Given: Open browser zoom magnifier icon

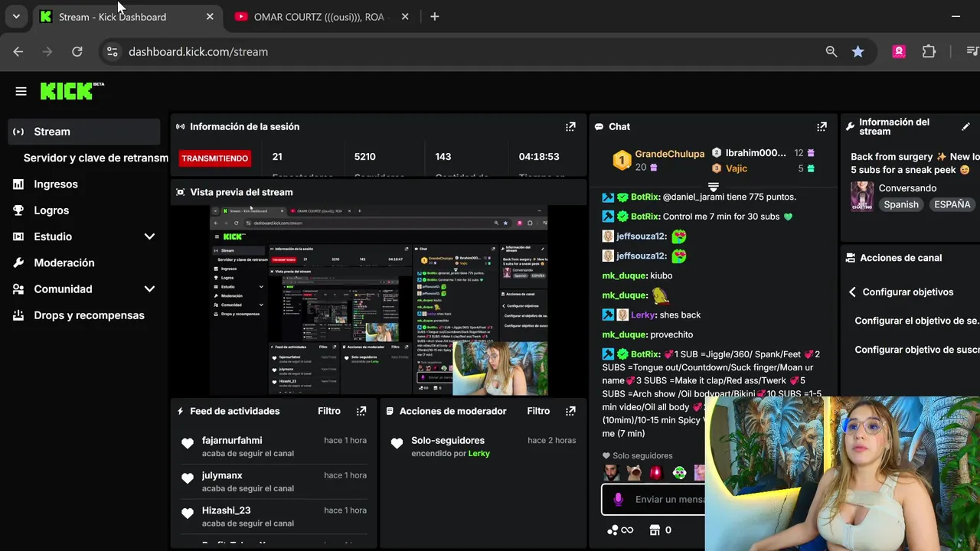Looking at the screenshot, I should coord(831,51).
